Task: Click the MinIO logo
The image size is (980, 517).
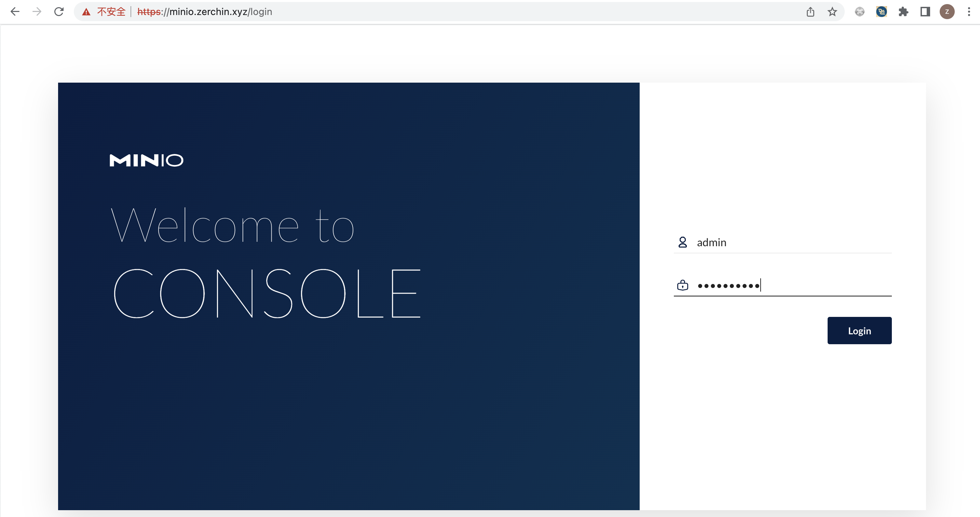Action: coord(147,160)
